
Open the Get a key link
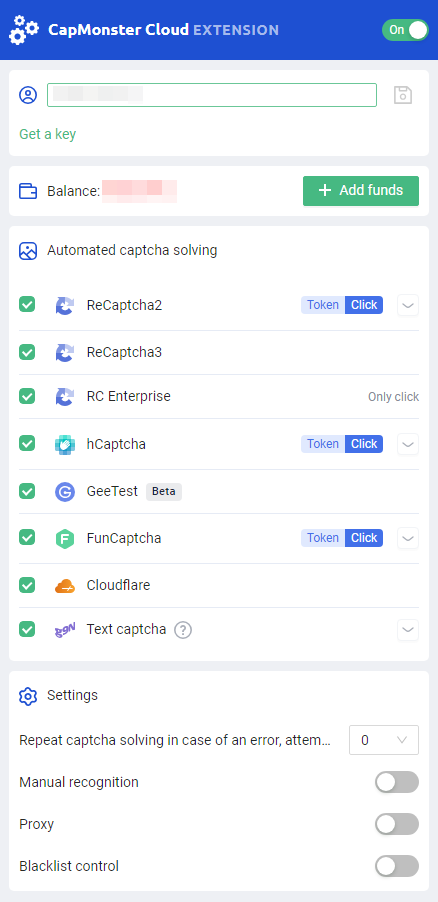coord(48,134)
